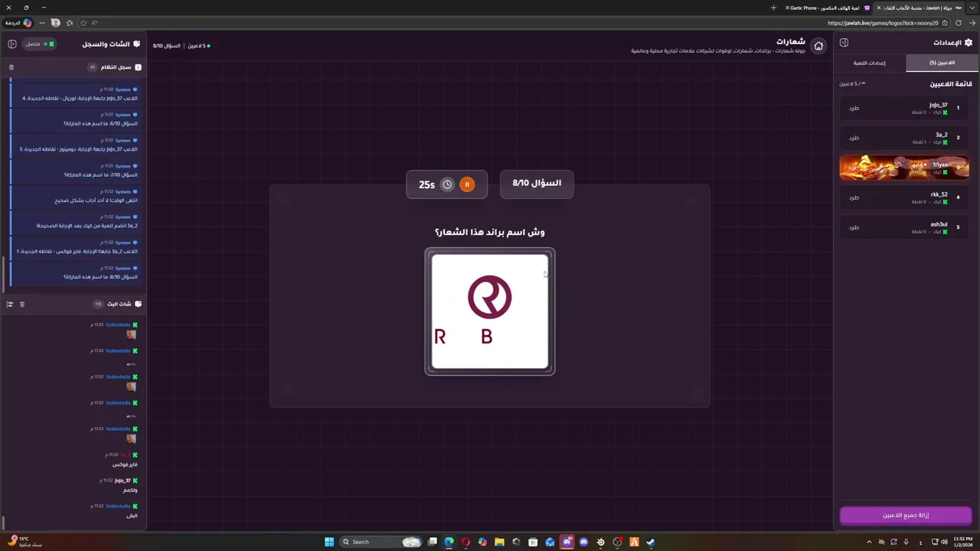Image resolution: width=980 pixels, height=551 pixels.
Task: Open the read aloud icon in address bar
Action: pos(94,23)
